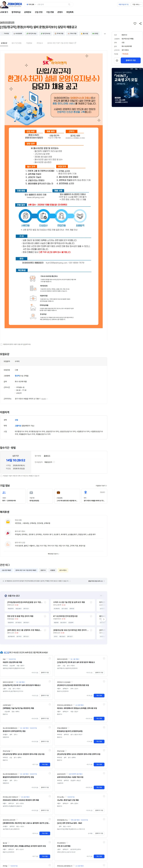Click the 신입·인턴 채용관 related tag

pos(6,570)
